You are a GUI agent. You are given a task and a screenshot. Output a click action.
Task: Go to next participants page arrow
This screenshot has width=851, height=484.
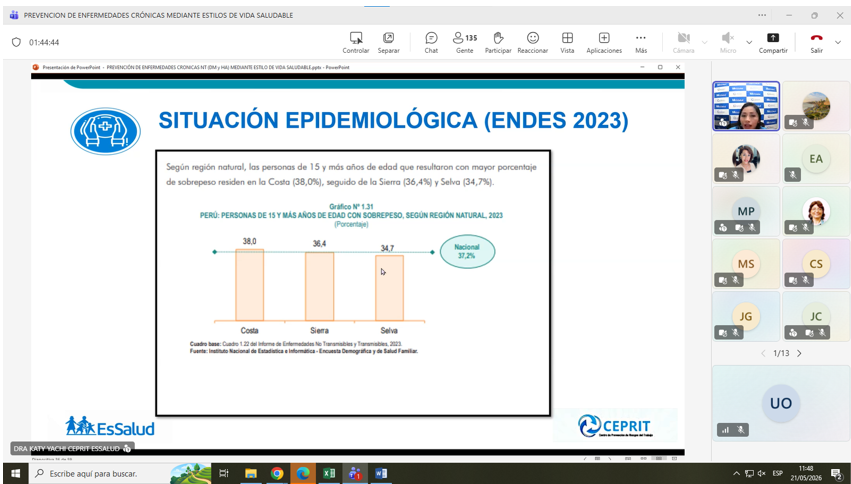[799, 353]
